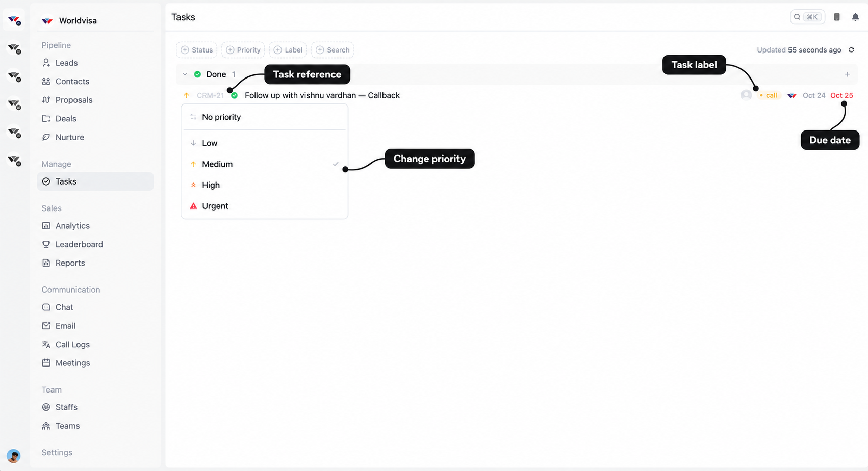This screenshot has width=868, height=471.
Task: Open Sales Analytics
Action: [x=95, y=226]
